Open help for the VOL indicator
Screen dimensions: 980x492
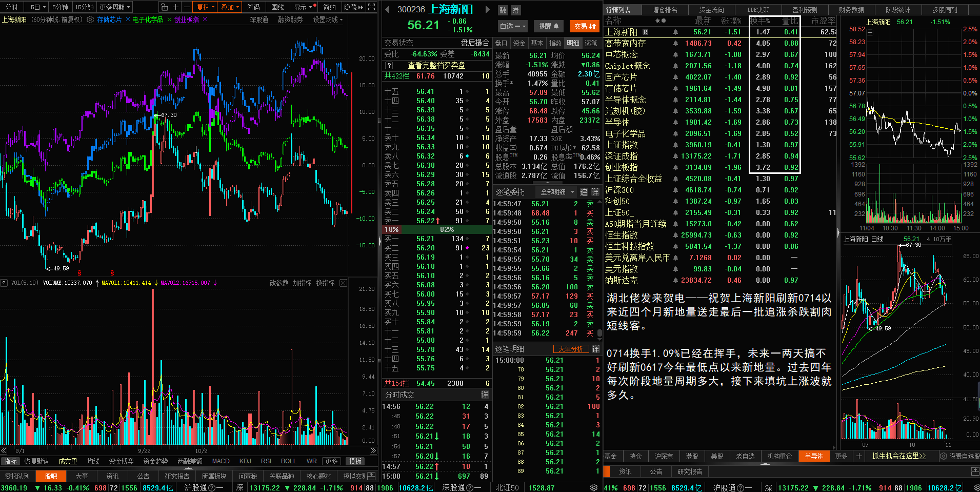point(4,283)
